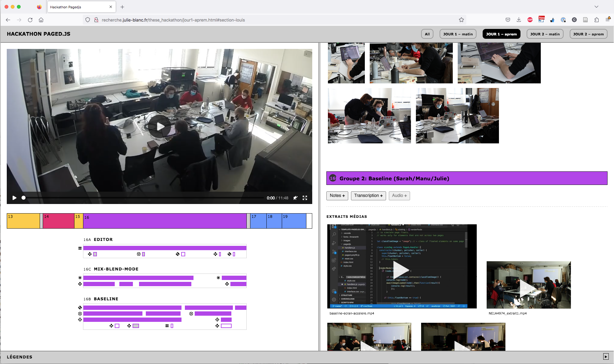Expand the Audio + section
The height and width of the screenshot is (364, 614).
(399, 196)
